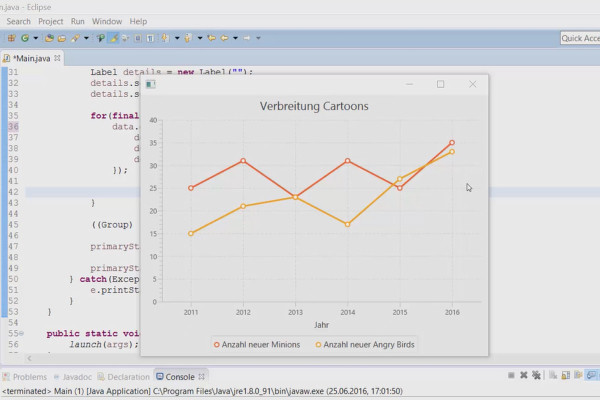Click the green New Java Class icon
Image resolution: width=600 pixels, height=400 pixels.
point(25,38)
